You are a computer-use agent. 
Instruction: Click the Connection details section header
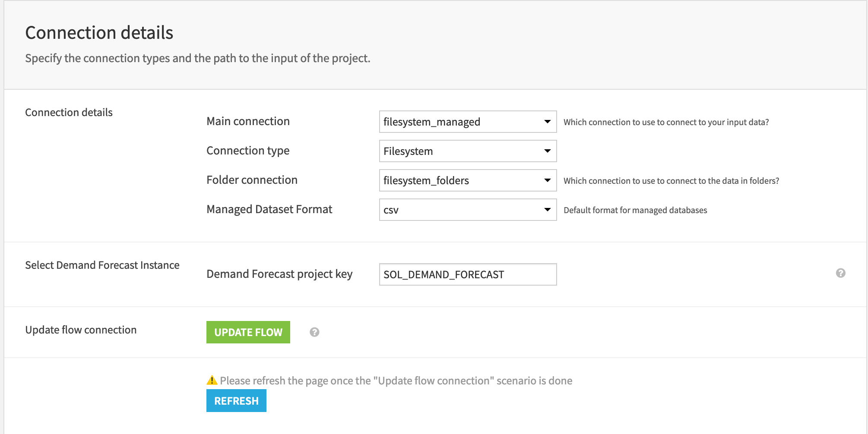(x=69, y=112)
